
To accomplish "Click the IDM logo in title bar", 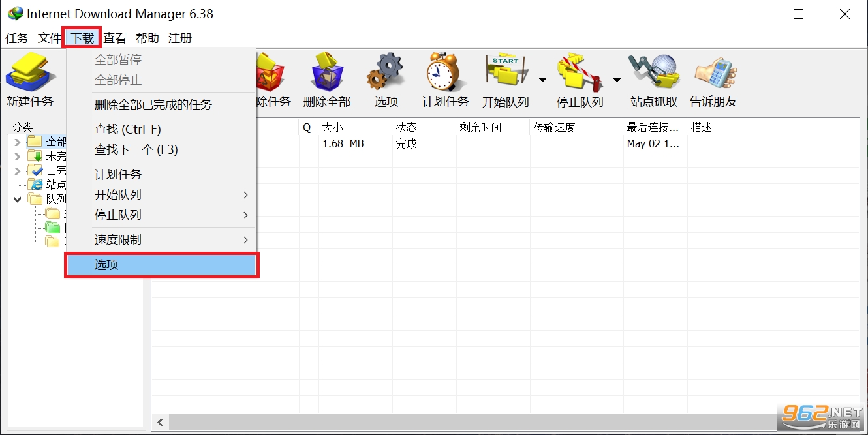I will 14,14.
